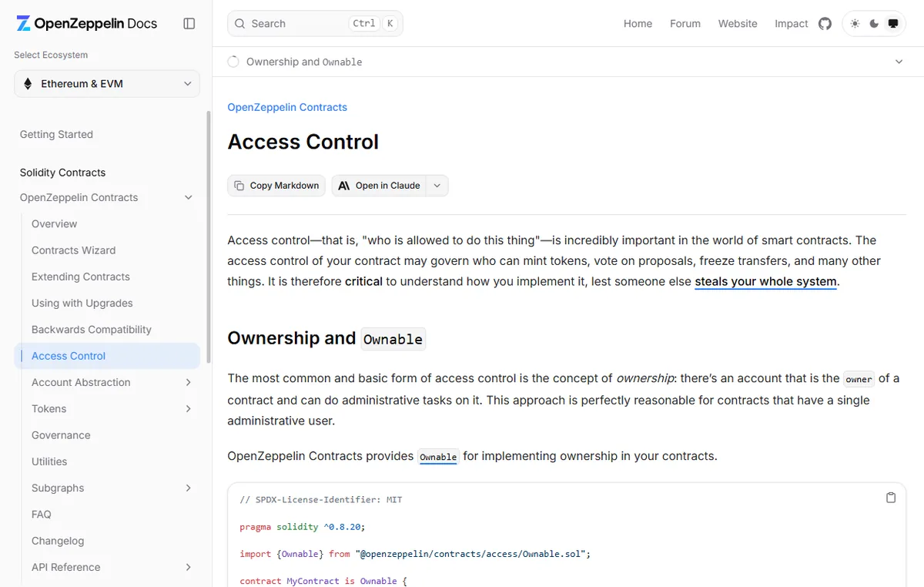The width and height of the screenshot is (924, 587).
Task: Click the OpenZeppelin Docs logo
Action: pos(86,23)
